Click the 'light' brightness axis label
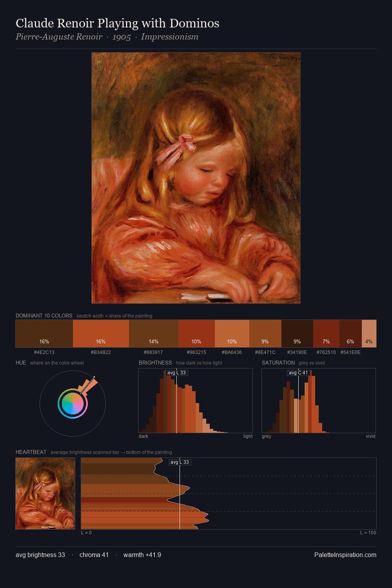The image size is (392, 588). coord(248,436)
